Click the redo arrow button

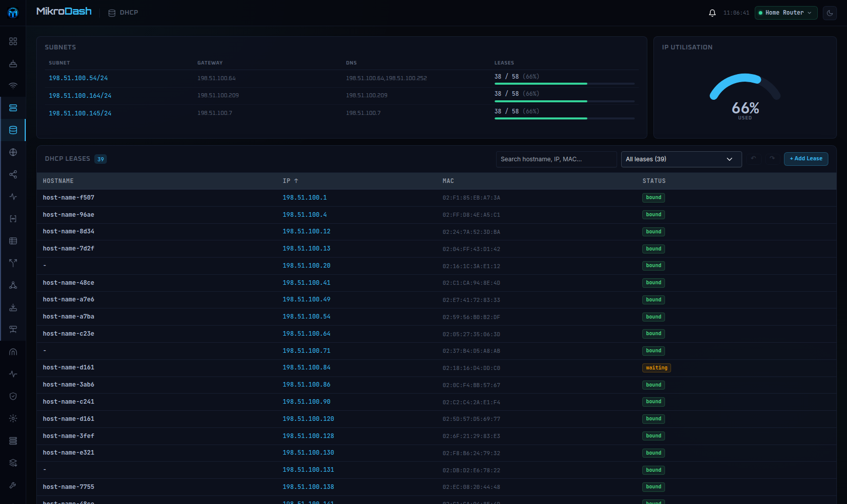(772, 159)
